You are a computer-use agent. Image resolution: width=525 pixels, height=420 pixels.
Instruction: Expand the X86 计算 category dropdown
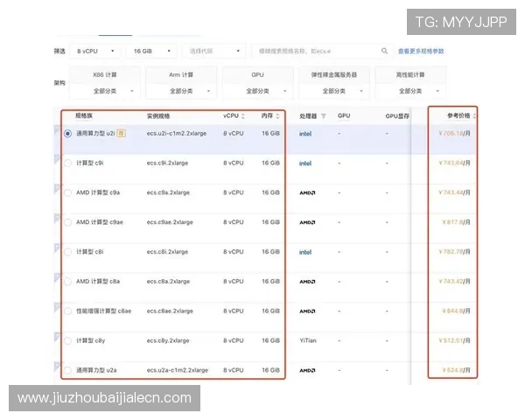coord(105,91)
